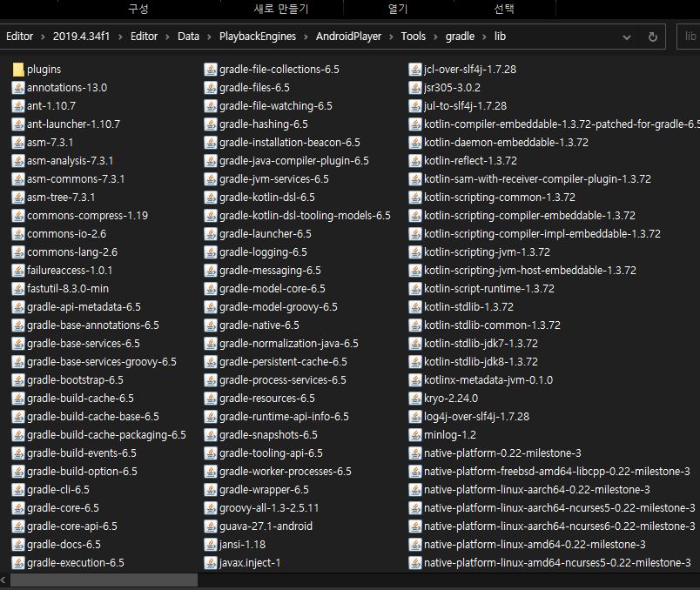The height and width of the screenshot is (590, 700).
Task: Expand the chevron after Data in breadcrumb
Action: (209, 37)
